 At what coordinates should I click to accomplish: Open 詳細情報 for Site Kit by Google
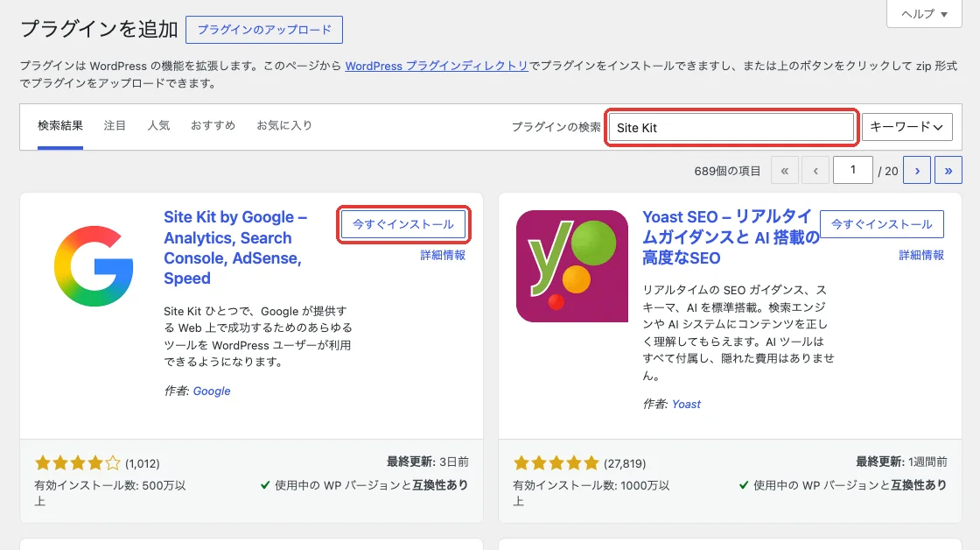pyautogui.click(x=443, y=255)
